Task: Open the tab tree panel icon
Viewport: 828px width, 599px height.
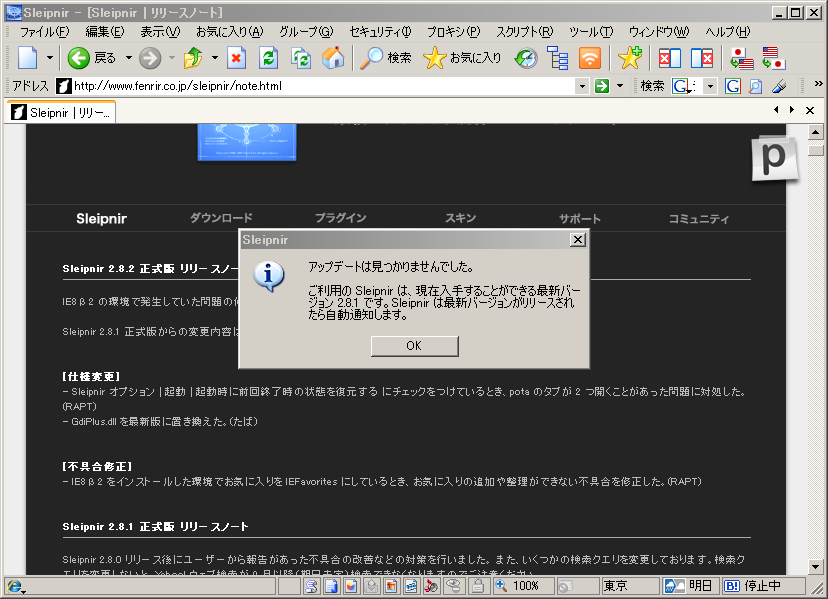Action: [x=558, y=58]
